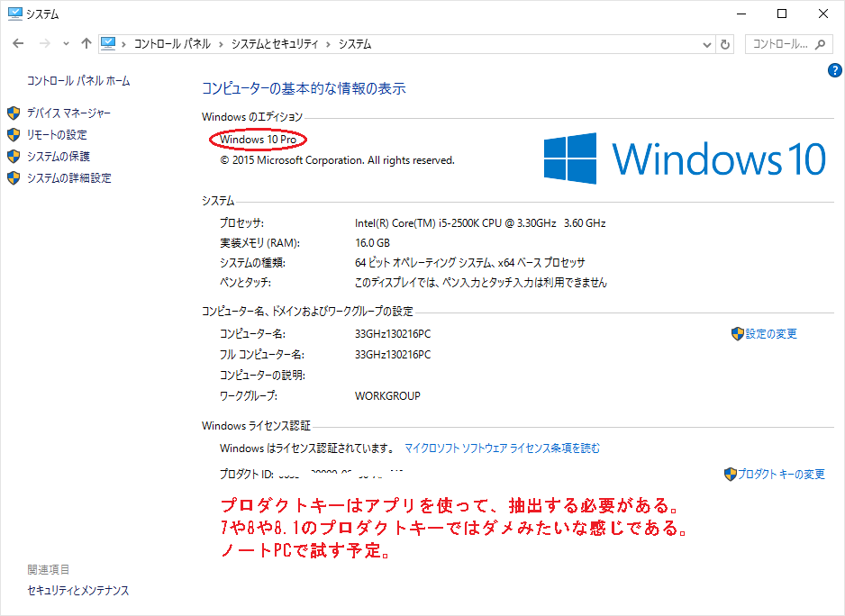Click shield icon beside システムの詳細設定
The height and width of the screenshot is (616, 845).
point(14,177)
